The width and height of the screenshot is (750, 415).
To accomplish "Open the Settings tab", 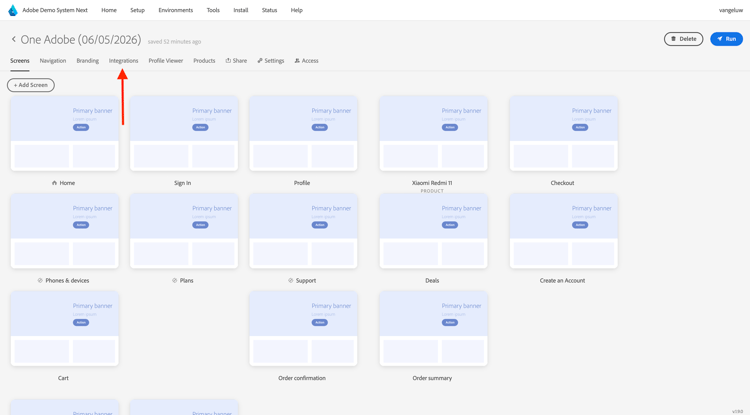I will (x=271, y=61).
